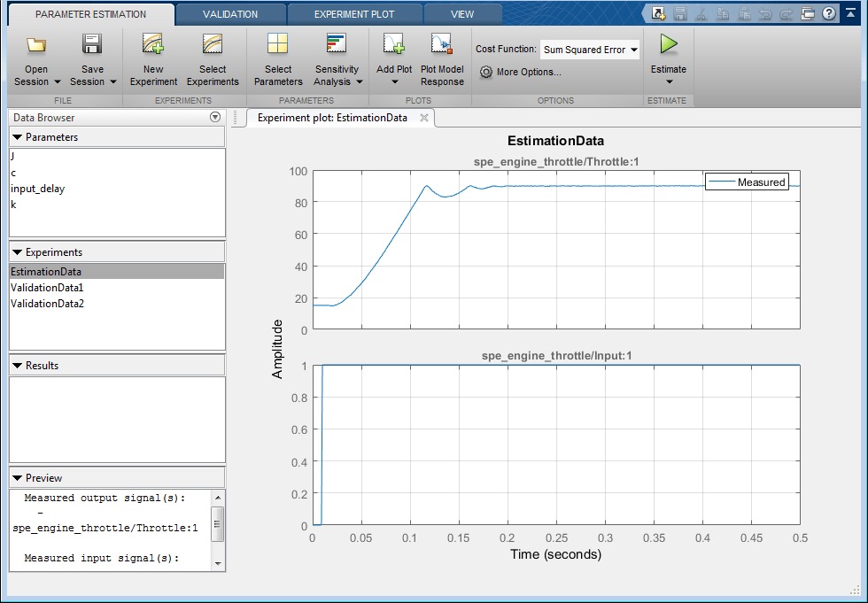Select ValidationData1 experiment

[x=47, y=288]
